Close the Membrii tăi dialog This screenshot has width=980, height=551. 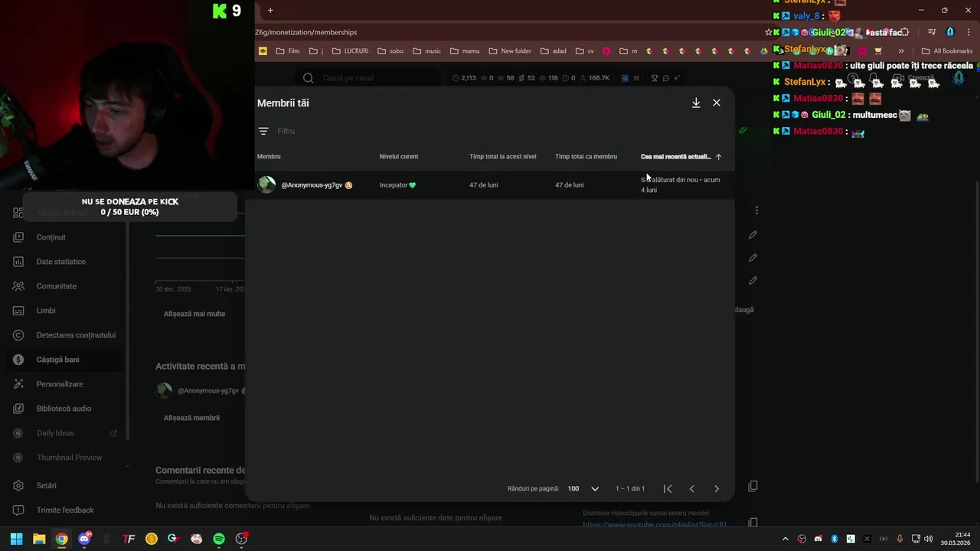click(717, 103)
